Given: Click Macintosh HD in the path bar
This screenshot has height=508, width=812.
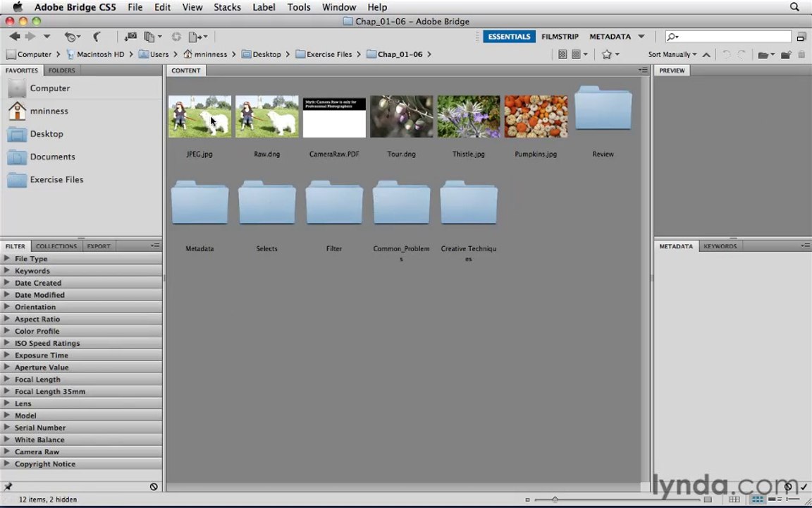Looking at the screenshot, I should tap(95, 54).
